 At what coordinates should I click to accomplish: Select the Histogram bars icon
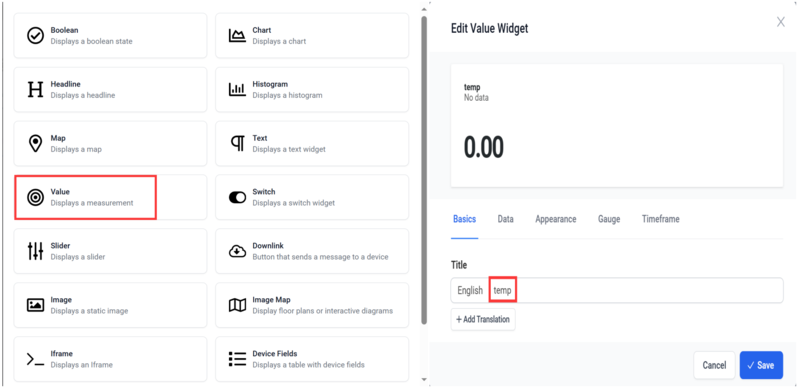tap(237, 90)
